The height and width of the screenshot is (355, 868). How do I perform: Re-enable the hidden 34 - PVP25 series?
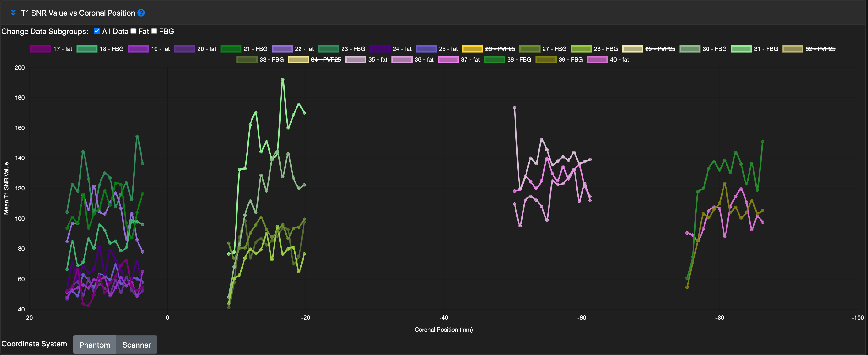pyautogui.click(x=326, y=60)
